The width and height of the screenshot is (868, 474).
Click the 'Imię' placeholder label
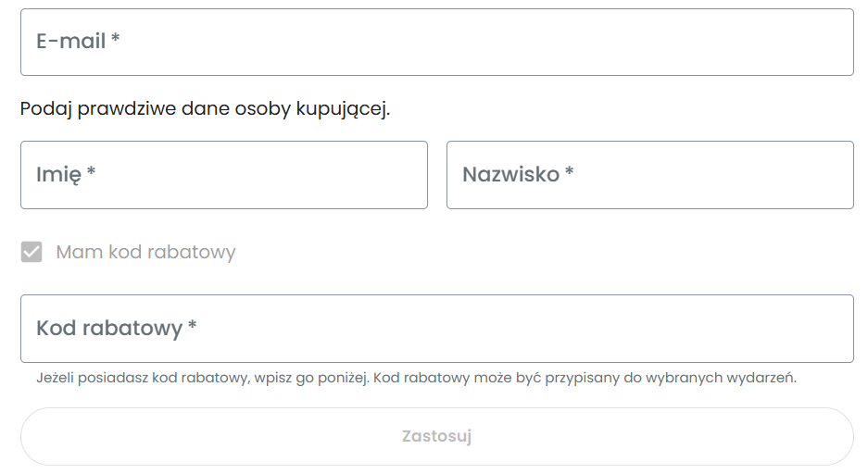(x=58, y=174)
